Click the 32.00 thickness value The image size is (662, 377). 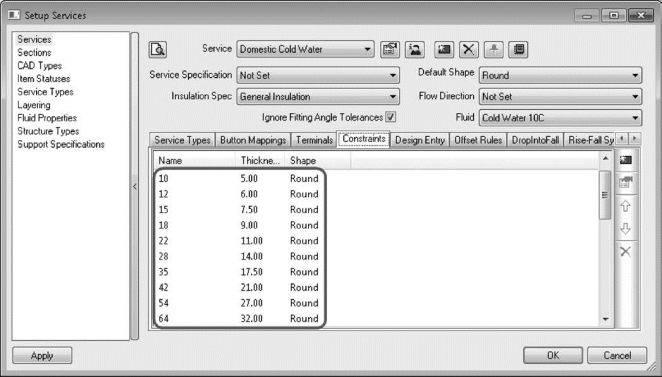(x=252, y=319)
